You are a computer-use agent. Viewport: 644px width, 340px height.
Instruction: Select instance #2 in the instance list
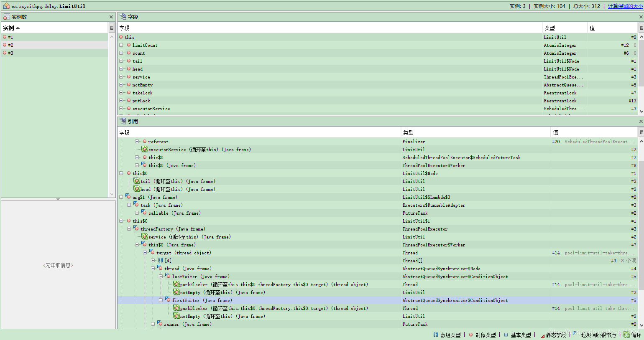[x=54, y=45]
